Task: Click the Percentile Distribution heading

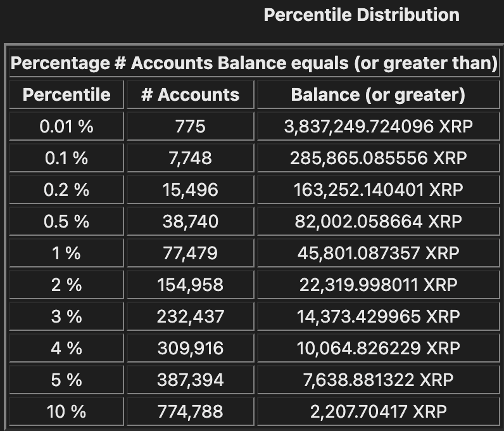Action: click(362, 15)
